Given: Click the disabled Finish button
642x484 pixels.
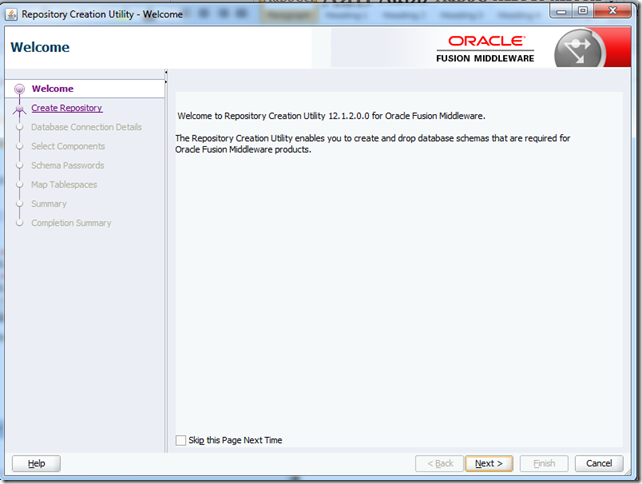Looking at the screenshot, I should [x=544, y=464].
